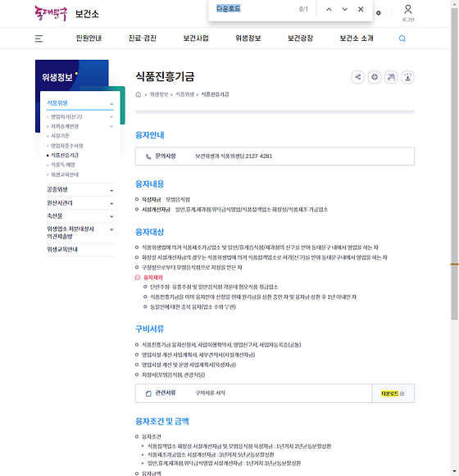The image size is (459, 476).
Task: Click the blue search magnifier icon
Action: click(402, 39)
